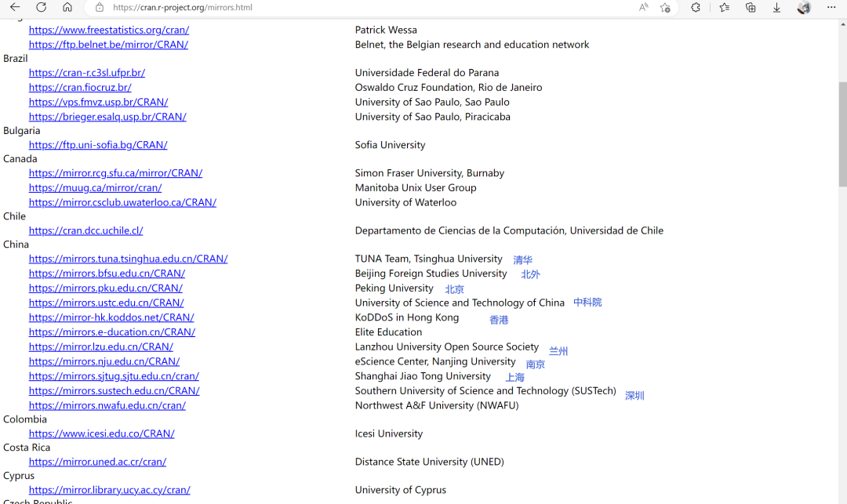Viewport: 847px width, 504px height.
Task: Click the Costa Rica country heading
Action: click(27, 448)
